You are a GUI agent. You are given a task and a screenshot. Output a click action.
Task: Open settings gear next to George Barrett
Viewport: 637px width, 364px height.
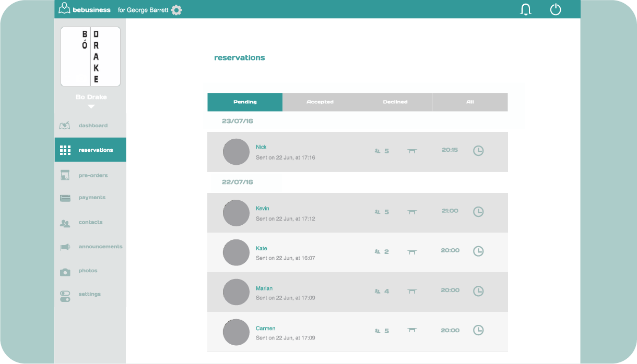click(176, 10)
